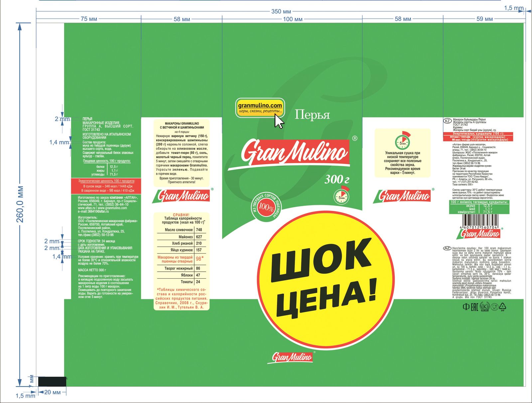This screenshot has height=403, width=532.
Task: Select the 100 мм dimension label
Action: pyautogui.click(x=293, y=19)
